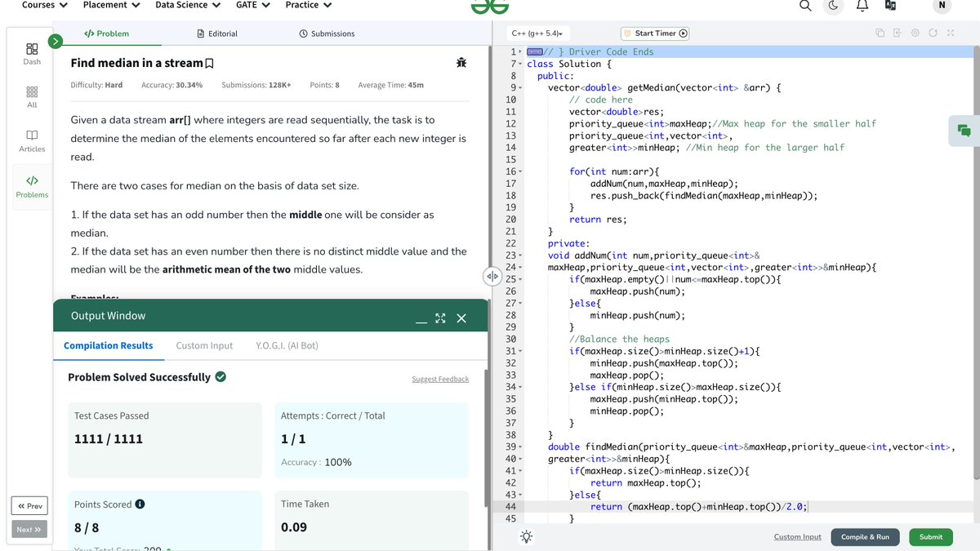
Task: Open editor settings gear icon
Action: click(915, 33)
